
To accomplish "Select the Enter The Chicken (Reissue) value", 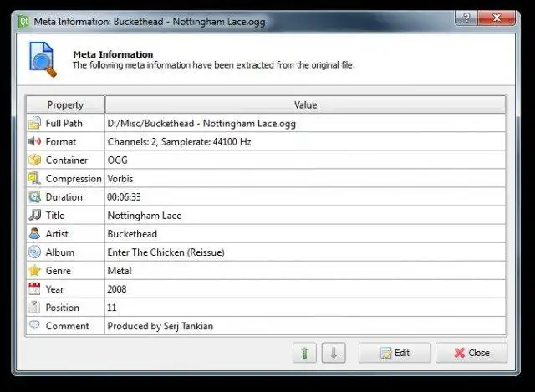I will [x=305, y=252].
